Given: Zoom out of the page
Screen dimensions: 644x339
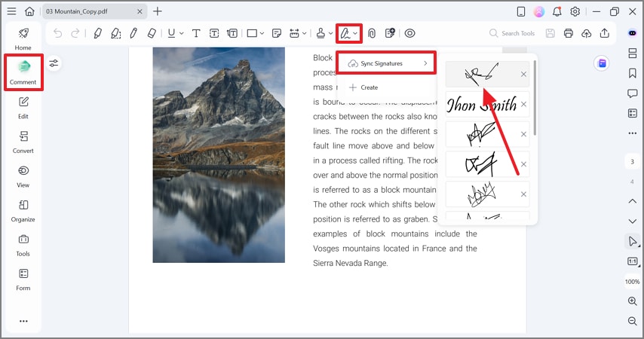Looking at the screenshot, I should tap(633, 321).
